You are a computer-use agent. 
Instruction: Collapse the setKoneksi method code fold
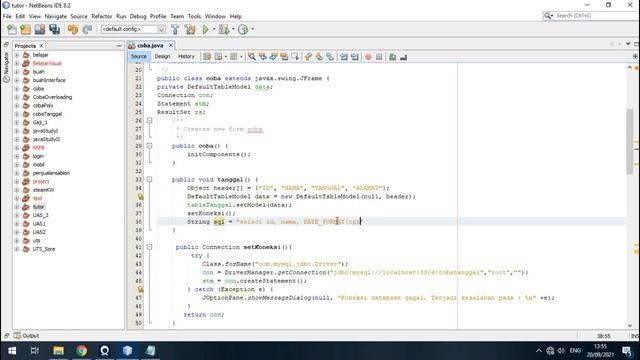point(149,247)
